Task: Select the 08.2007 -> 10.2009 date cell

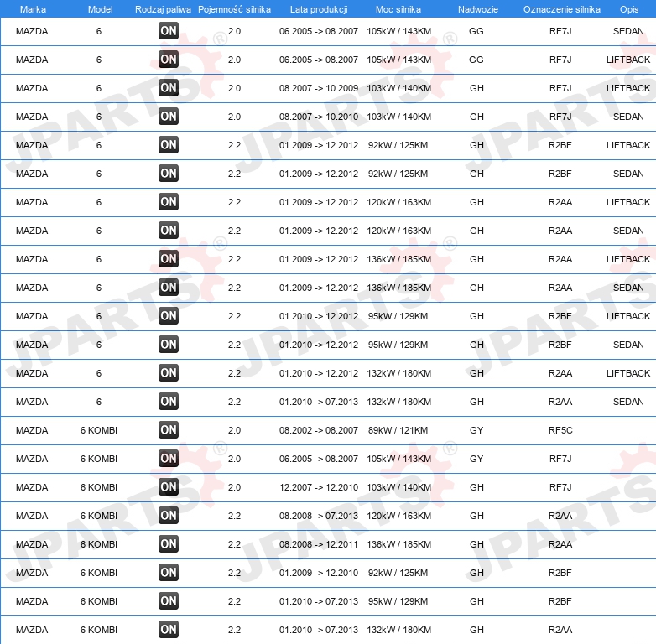Action: click(319, 88)
